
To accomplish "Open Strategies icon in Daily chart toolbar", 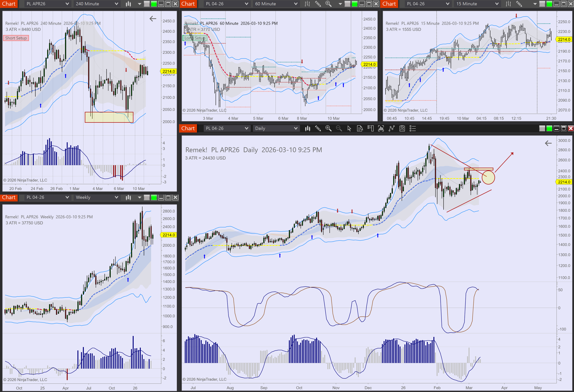I will point(402,128).
